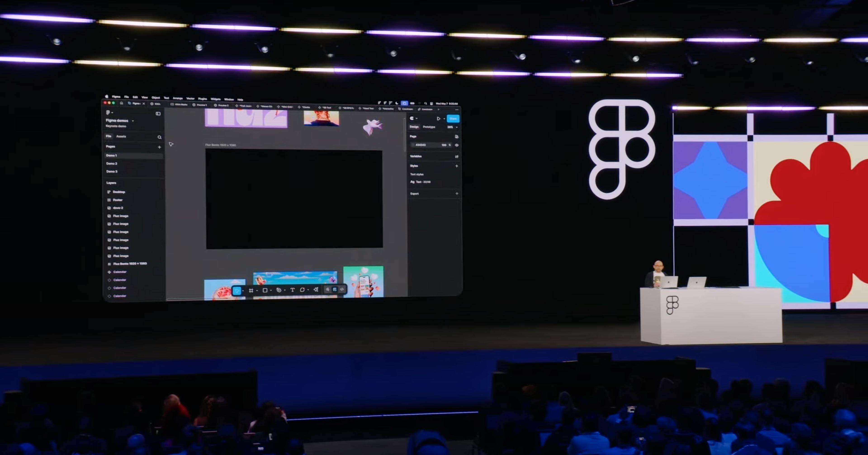Expand the Figma demos file dropdown

(x=133, y=121)
